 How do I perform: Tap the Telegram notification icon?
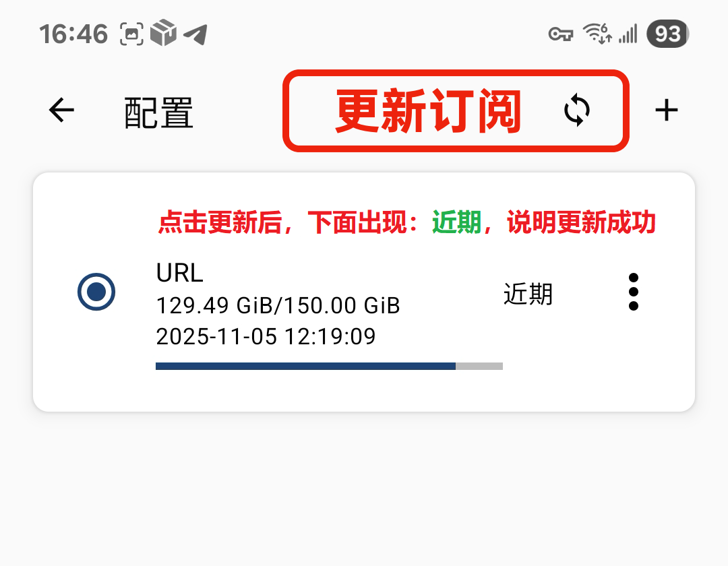click(195, 34)
